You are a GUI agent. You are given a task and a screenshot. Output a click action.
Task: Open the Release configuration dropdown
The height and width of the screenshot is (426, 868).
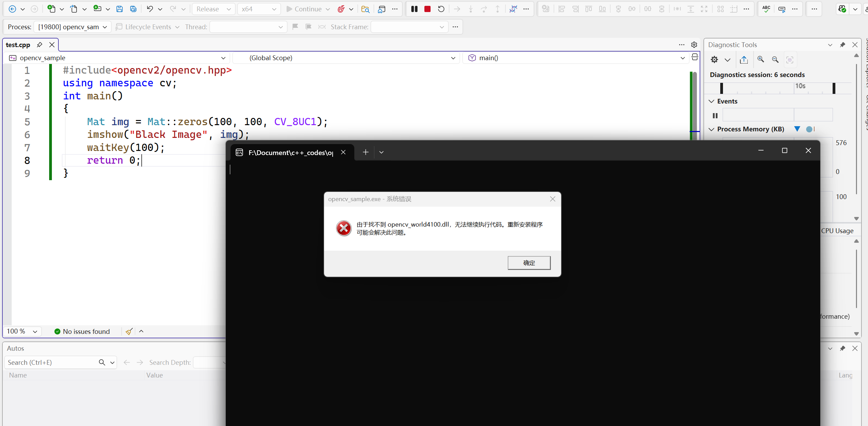(213, 9)
